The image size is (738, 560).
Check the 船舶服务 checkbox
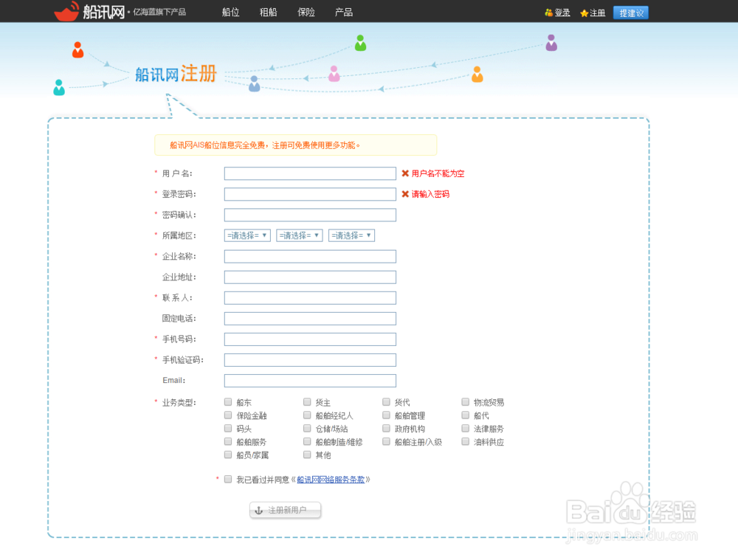pos(228,441)
